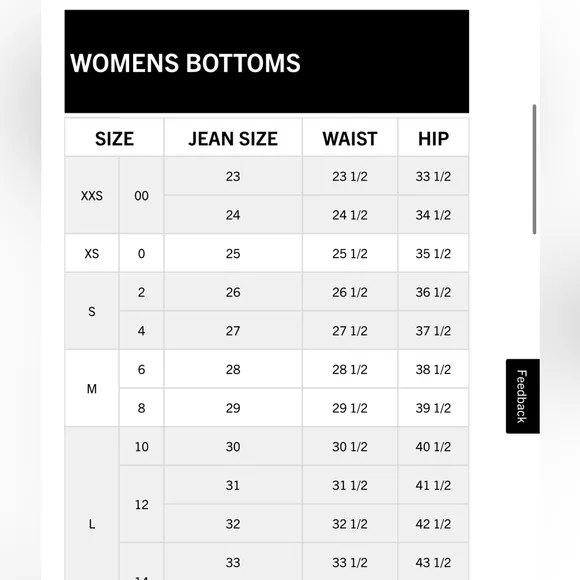Click numeric size 12 cell

pos(141,504)
